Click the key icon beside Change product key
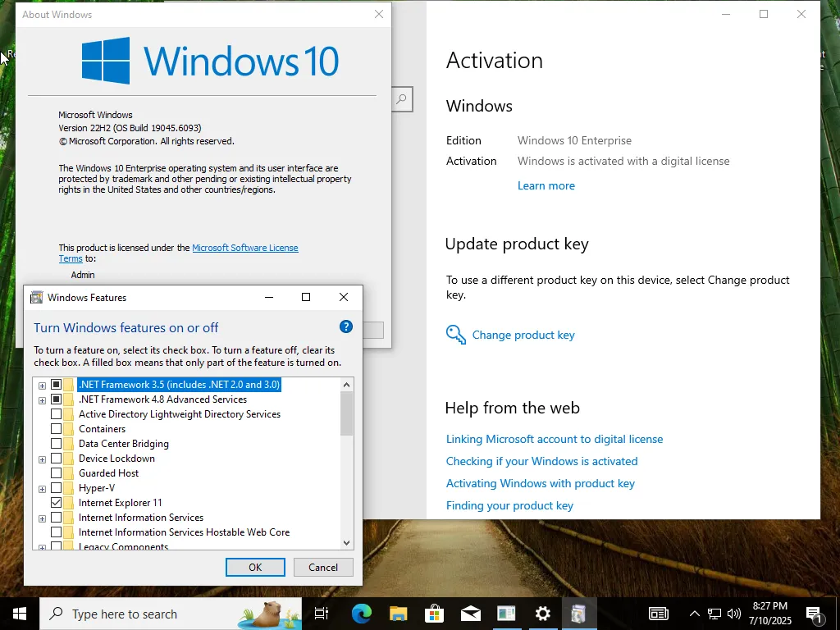Viewport: 840px width, 630px height. coord(456,335)
